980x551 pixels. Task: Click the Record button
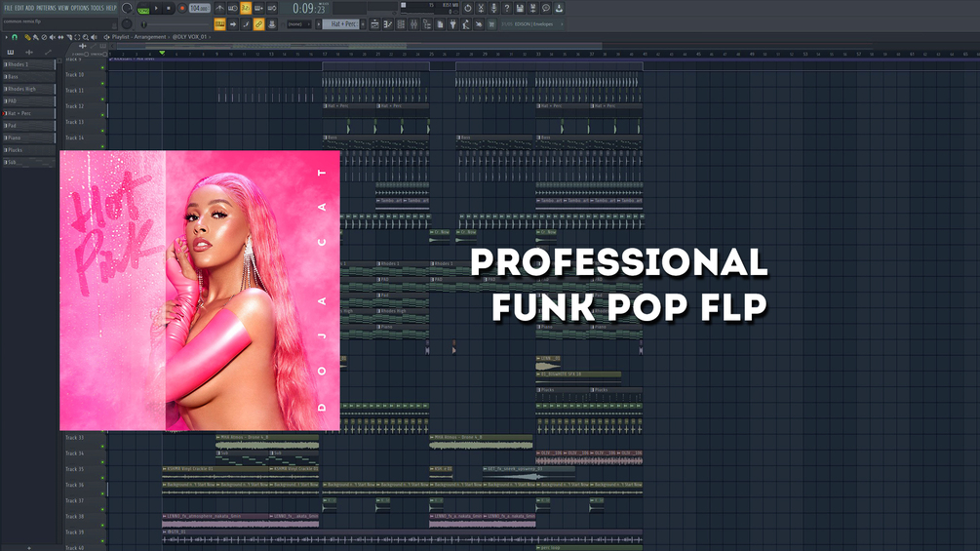[x=182, y=8]
